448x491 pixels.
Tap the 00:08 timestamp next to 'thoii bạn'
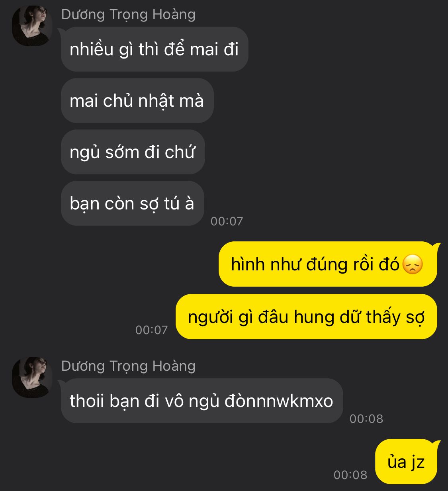pyautogui.click(x=366, y=419)
